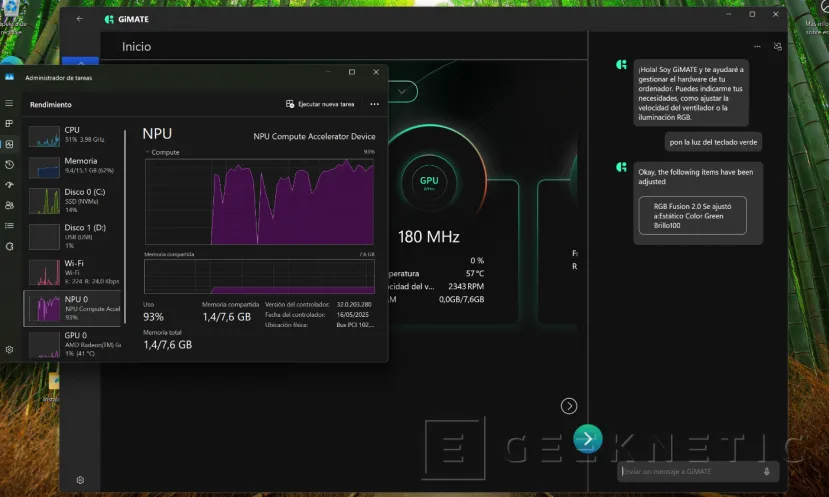
Task: Maximize the Task Manager window
Action: point(352,72)
